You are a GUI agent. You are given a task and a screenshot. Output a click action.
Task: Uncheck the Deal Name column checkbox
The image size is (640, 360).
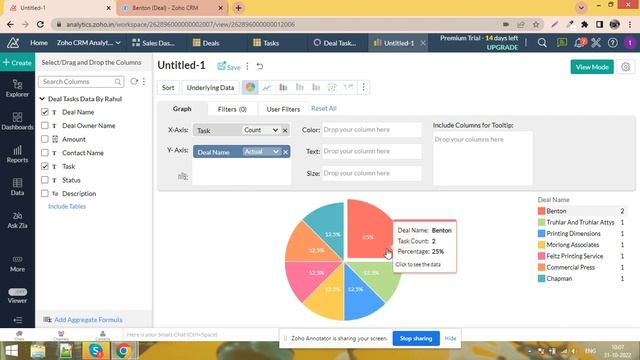click(x=45, y=112)
